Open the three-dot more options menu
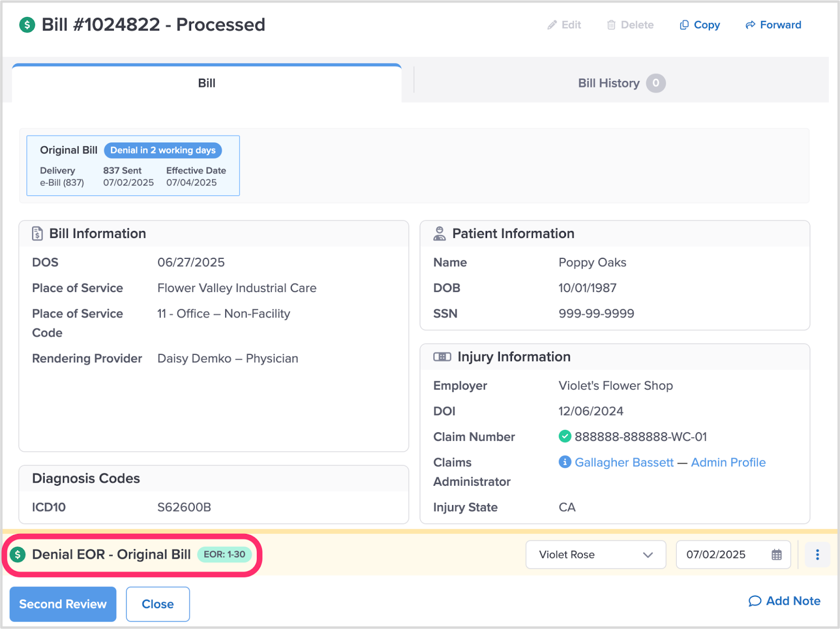 [817, 554]
